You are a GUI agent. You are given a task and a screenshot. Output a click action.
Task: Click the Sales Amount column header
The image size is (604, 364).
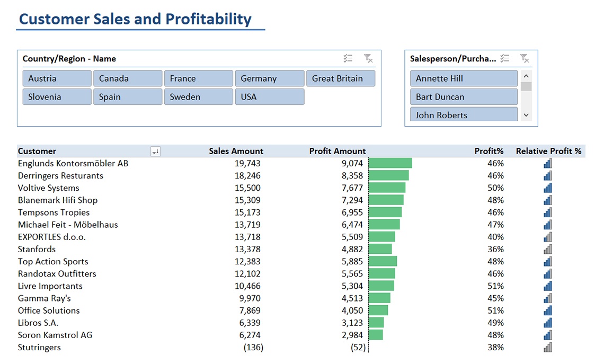(x=236, y=151)
